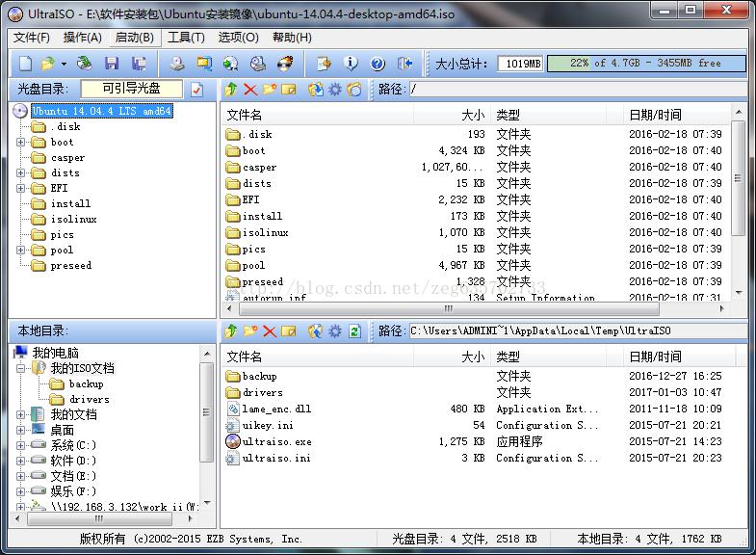Viewport: 756px width, 555px height.
Task: Click the Convert image toolbar icon
Action: click(231, 64)
